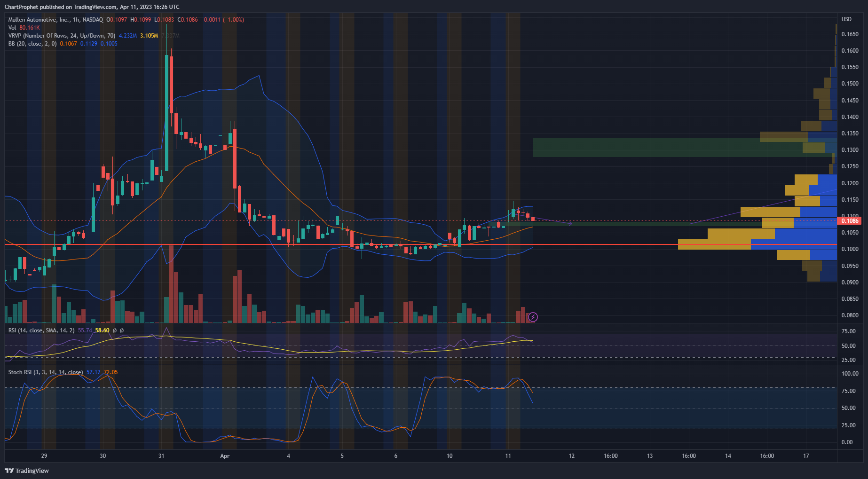
Task: Click the date label 17 on time axis
Action: pyautogui.click(x=806, y=456)
